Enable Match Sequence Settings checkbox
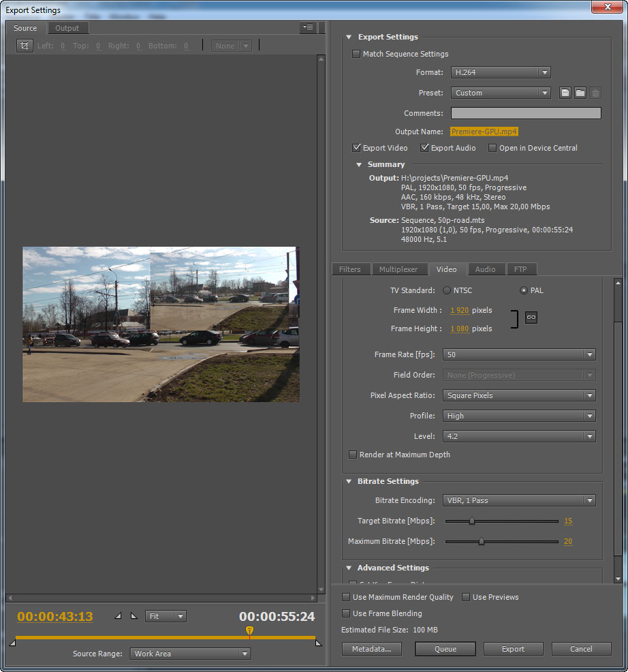This screenshot has height=672, width=628. tap(356, 54)
